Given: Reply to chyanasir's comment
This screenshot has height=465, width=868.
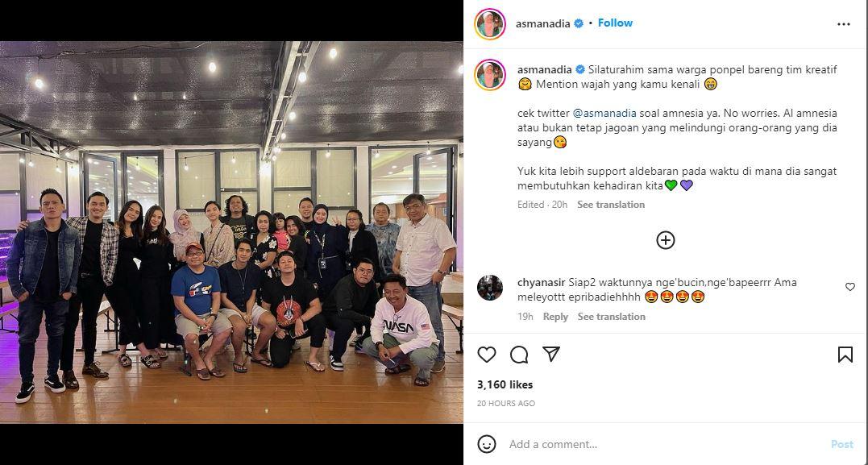Looking at the screenshot, I should 555,317.
